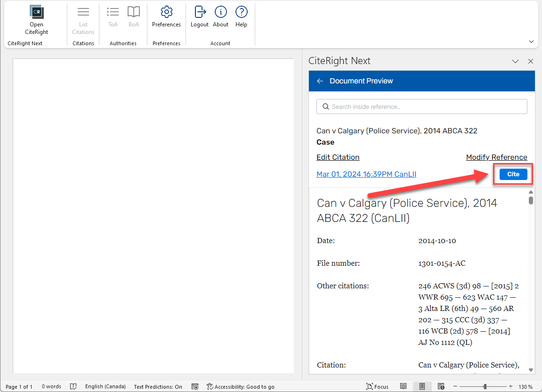The height and width of the screenshot is (392, 542).
Task: Click the blue Cite button
Action: (513, 174)
